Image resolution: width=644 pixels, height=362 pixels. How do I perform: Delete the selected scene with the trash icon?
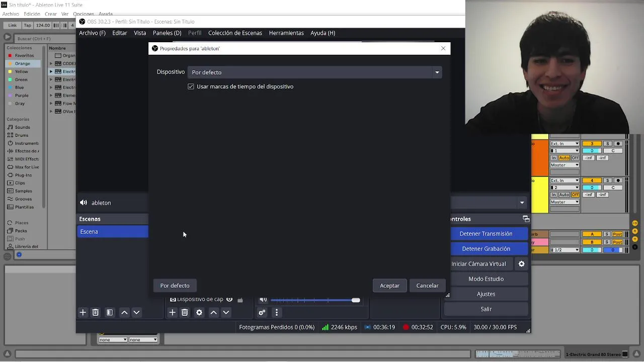click(96, 312)
